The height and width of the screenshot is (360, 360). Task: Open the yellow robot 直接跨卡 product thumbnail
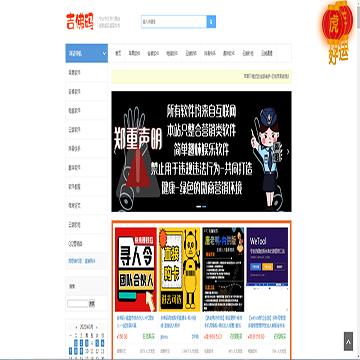pyautogui.click(x=179, y=269)
